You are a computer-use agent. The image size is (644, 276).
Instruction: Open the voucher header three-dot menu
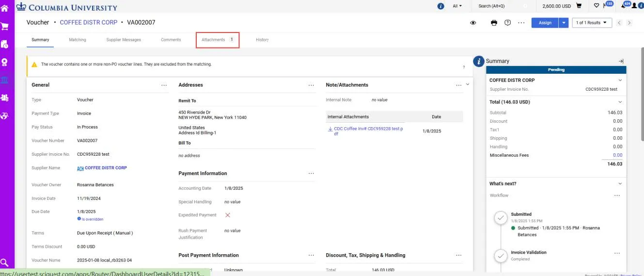521,23
